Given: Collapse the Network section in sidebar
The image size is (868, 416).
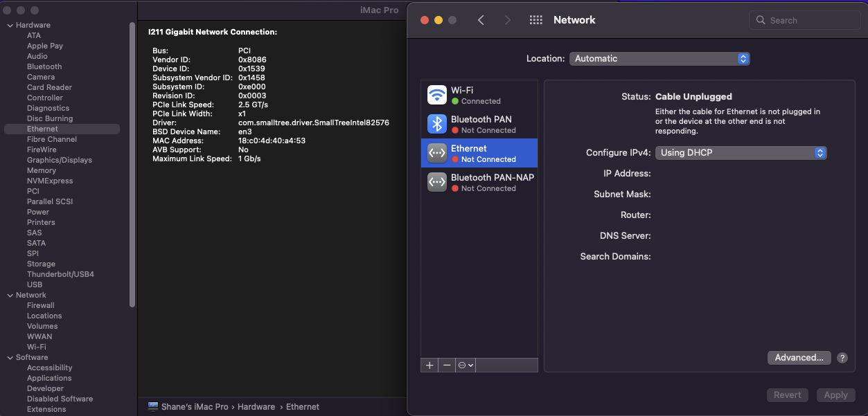Looking at the screenshot, I should point(10,296).
